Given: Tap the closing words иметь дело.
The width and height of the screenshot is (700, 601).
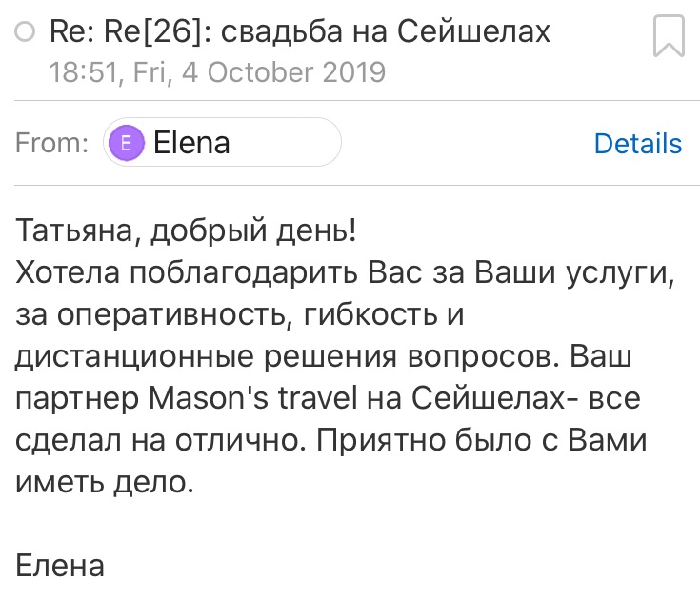Looking at the screenshot, I should coord(105,482).
